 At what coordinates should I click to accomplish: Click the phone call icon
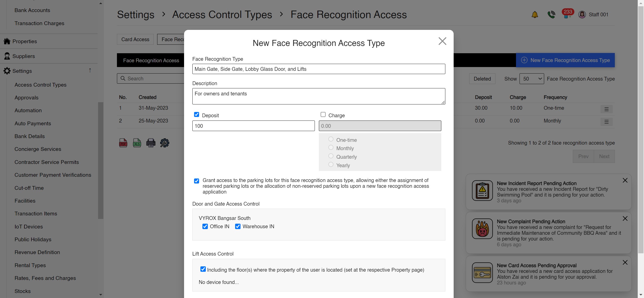(551, 14)
